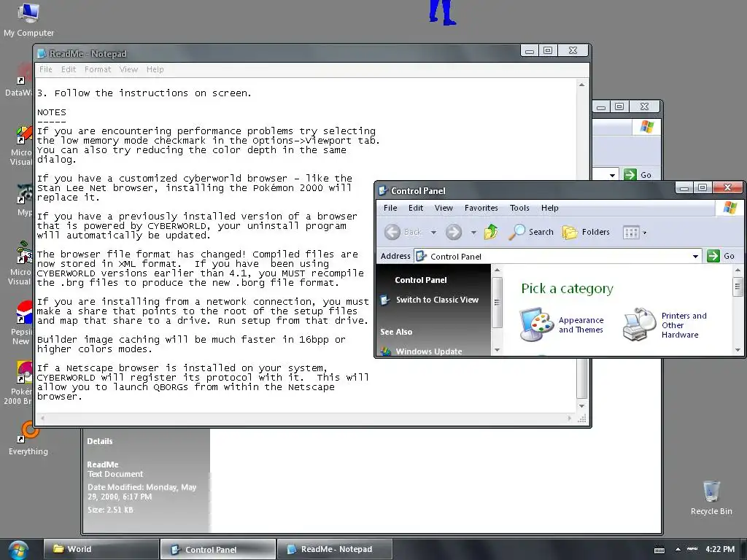Click the Windows Update icon in See Also
This screenshot has width=747, height=560.
pyautogui.click(x=386, y=351)
